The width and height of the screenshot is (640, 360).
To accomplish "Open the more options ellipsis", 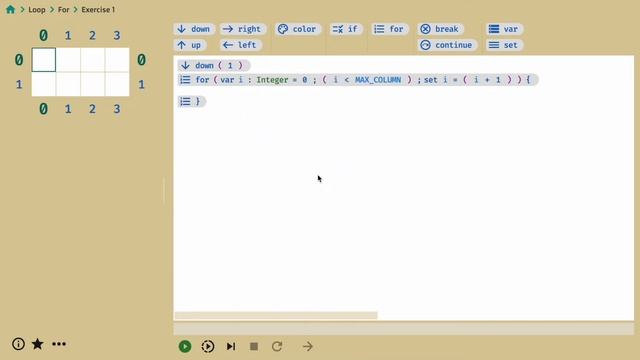I will [x=59, y=344].
